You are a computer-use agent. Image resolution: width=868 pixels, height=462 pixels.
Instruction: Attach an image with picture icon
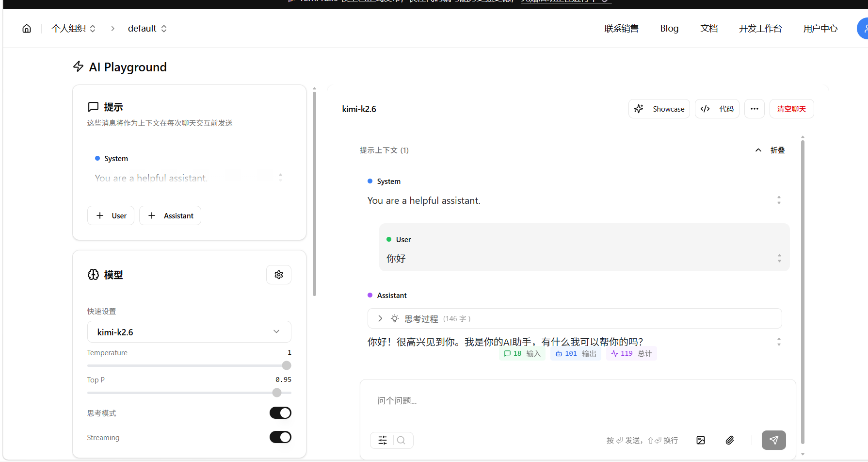pos(701,440)
